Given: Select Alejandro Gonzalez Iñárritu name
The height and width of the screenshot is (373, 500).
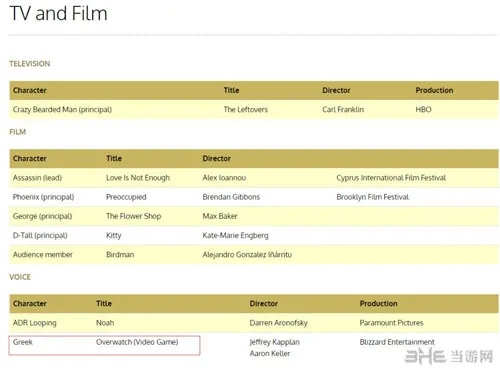Looking at the screenshot, I should (247, 255).
